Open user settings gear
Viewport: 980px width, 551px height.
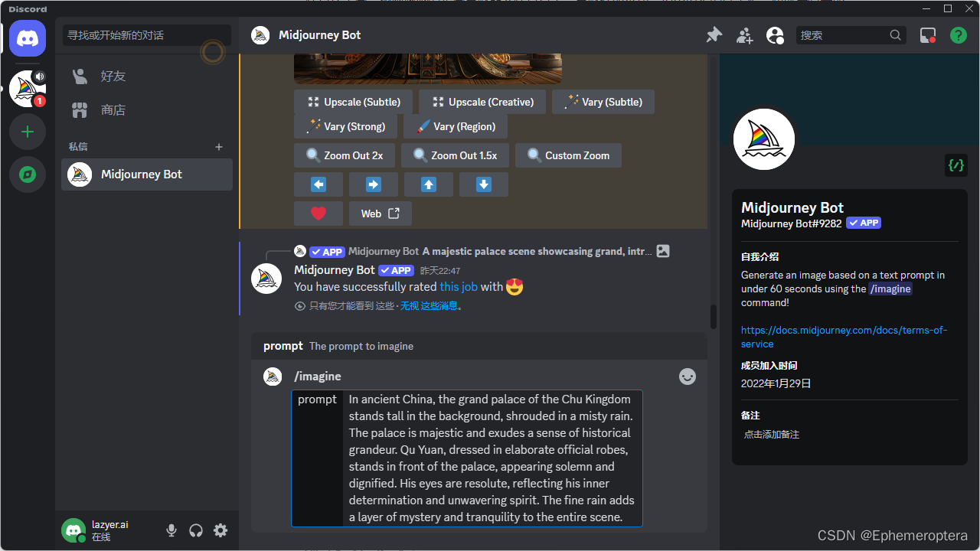pos(220,530)
